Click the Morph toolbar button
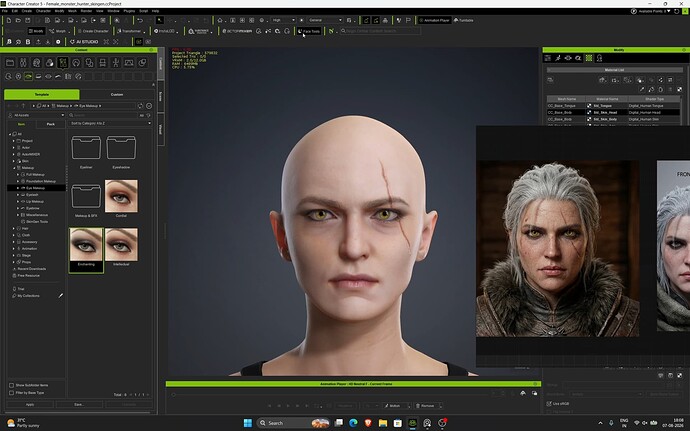690x431 pixels. (x=58, y=31)
